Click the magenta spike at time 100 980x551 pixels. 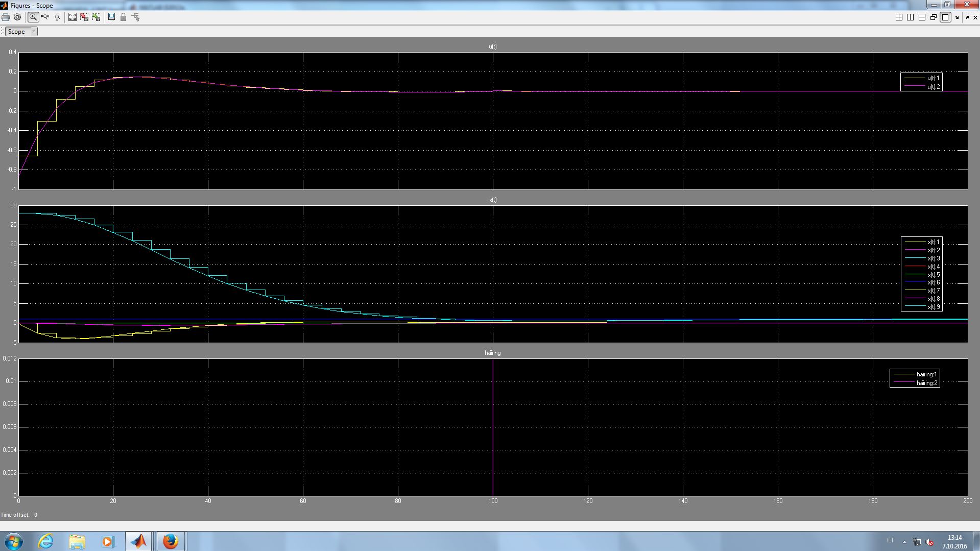[493, 427]
